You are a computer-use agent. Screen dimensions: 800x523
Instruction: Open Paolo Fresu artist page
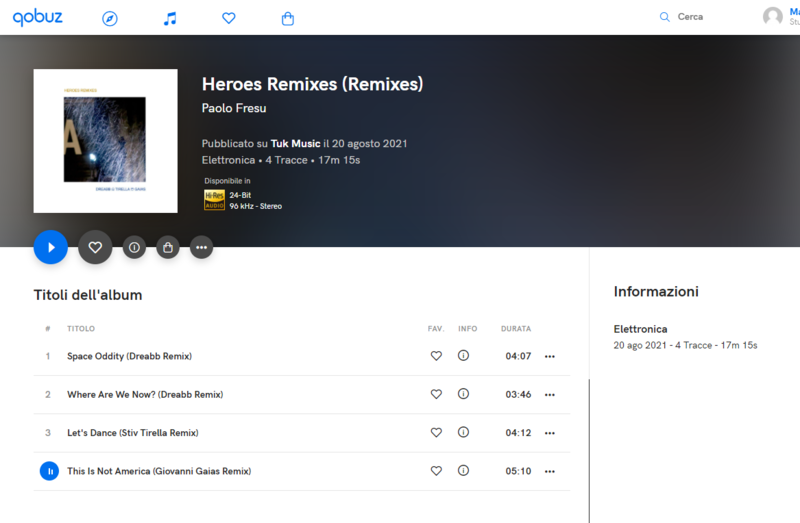pyautogui.click(x=234, y=108)
